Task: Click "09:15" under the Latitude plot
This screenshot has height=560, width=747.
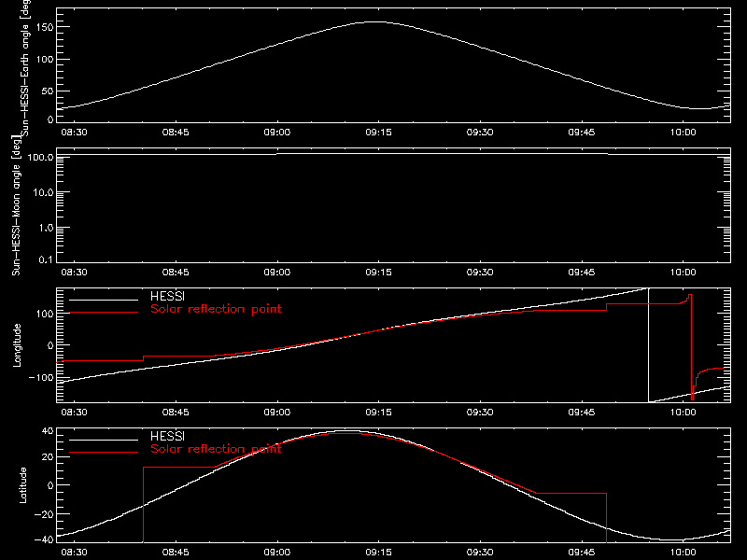Action: pos(379,553)
